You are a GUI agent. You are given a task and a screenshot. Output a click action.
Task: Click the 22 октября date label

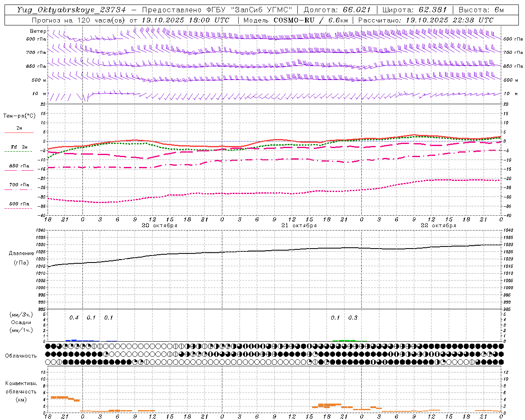point(438,226)
